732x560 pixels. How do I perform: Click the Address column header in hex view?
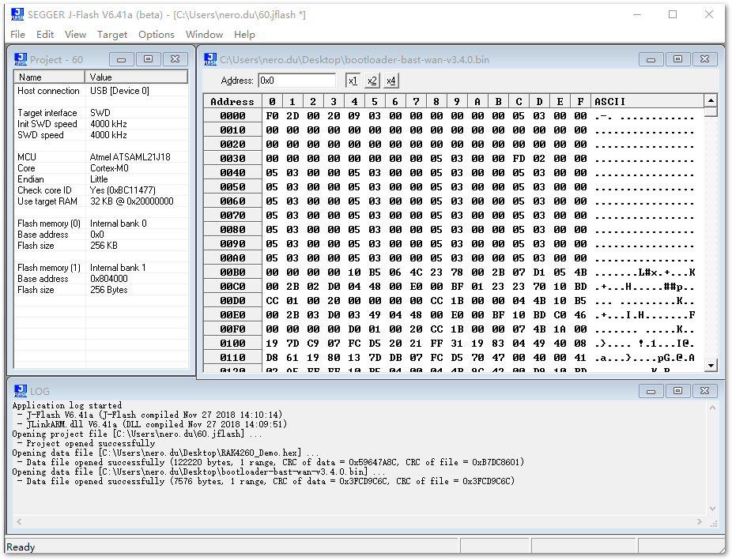tap(232, 101)
